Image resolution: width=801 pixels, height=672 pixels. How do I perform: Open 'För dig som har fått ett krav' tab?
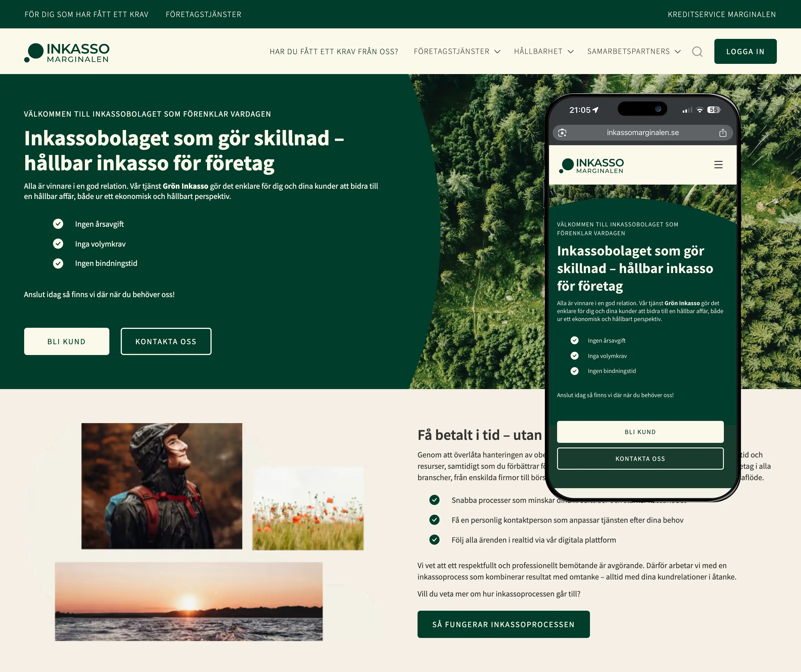pyautogui.click(x=86, y=14)
